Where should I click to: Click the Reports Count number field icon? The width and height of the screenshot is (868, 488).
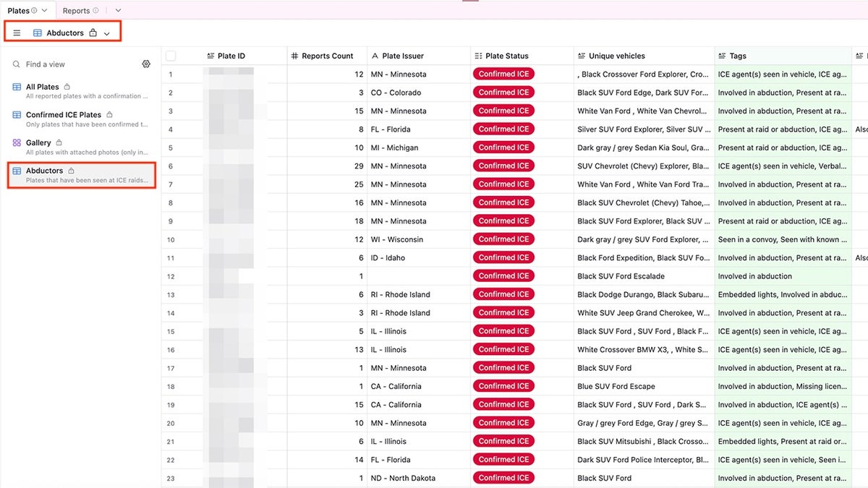point(294,56)
